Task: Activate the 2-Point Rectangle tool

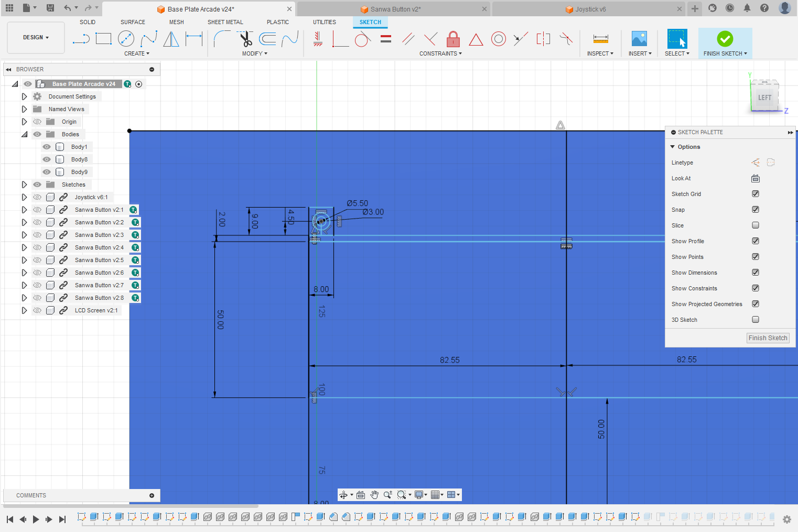Action: 103,38
